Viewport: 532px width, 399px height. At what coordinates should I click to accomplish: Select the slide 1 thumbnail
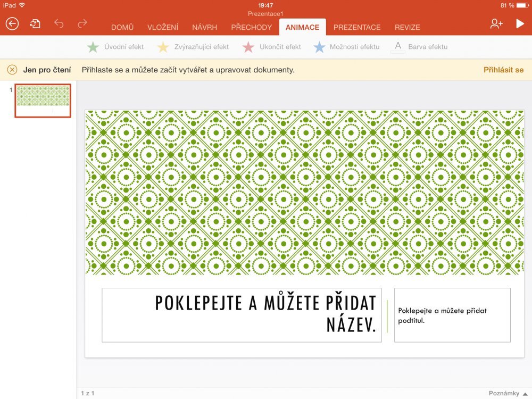43,101
